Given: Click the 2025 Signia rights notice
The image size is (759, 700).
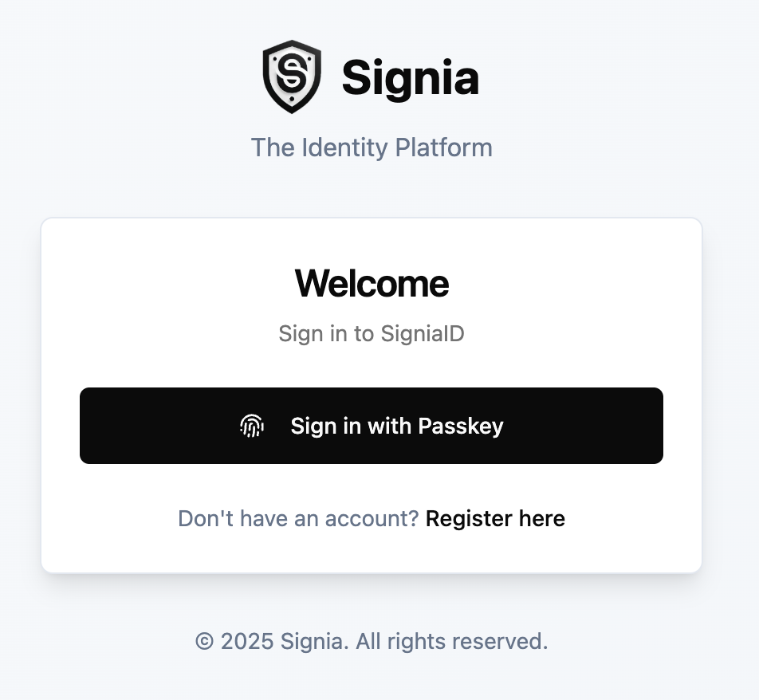Looking at the screenshot, I should coord(372,641).
